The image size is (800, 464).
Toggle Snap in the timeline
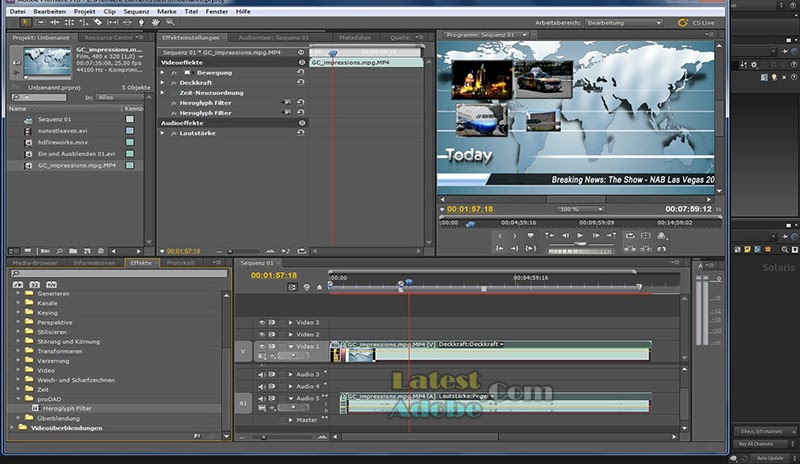click(292, 287)
